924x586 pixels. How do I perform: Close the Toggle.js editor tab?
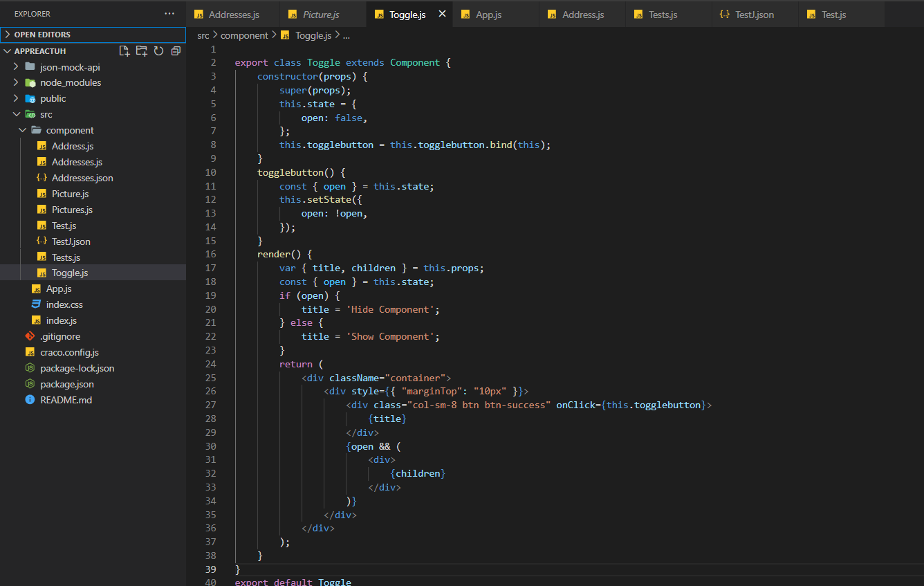(442, 14)
